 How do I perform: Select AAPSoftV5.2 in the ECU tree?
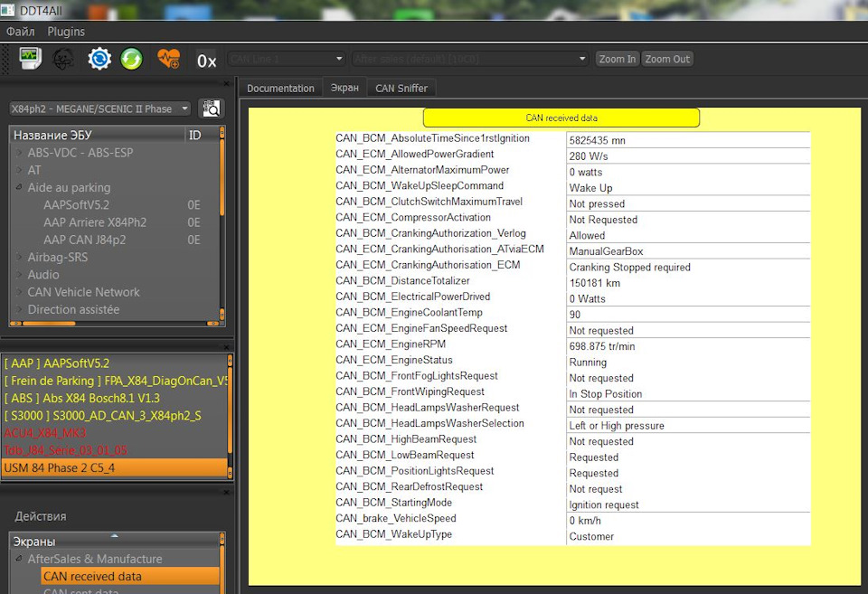pos(76,205)
